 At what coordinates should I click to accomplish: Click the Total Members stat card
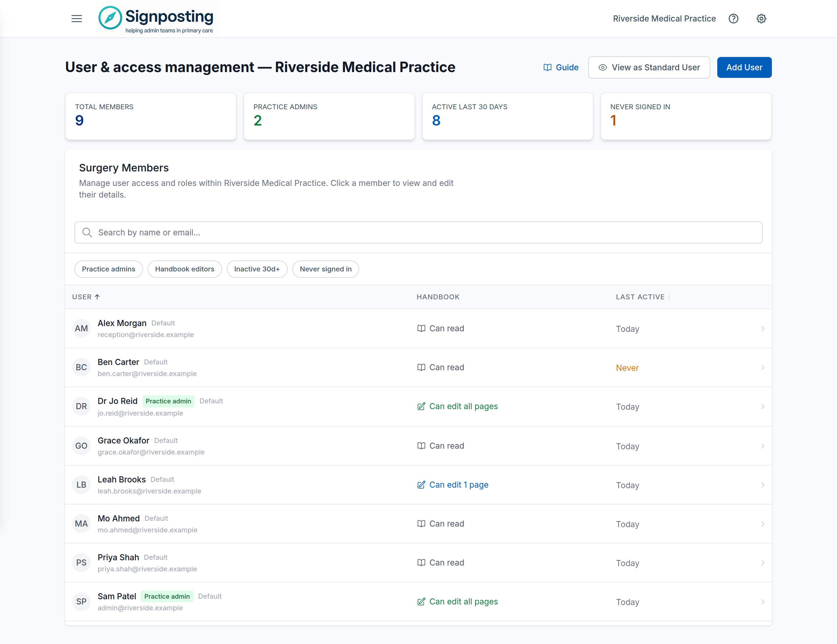[x=151, y=116]
